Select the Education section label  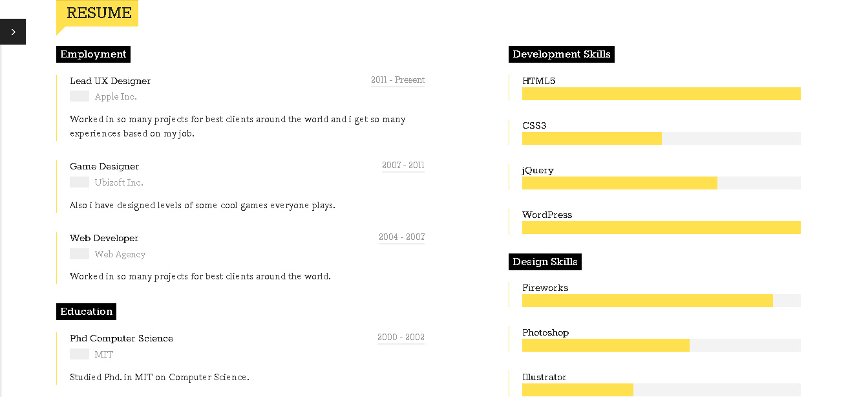86,312
